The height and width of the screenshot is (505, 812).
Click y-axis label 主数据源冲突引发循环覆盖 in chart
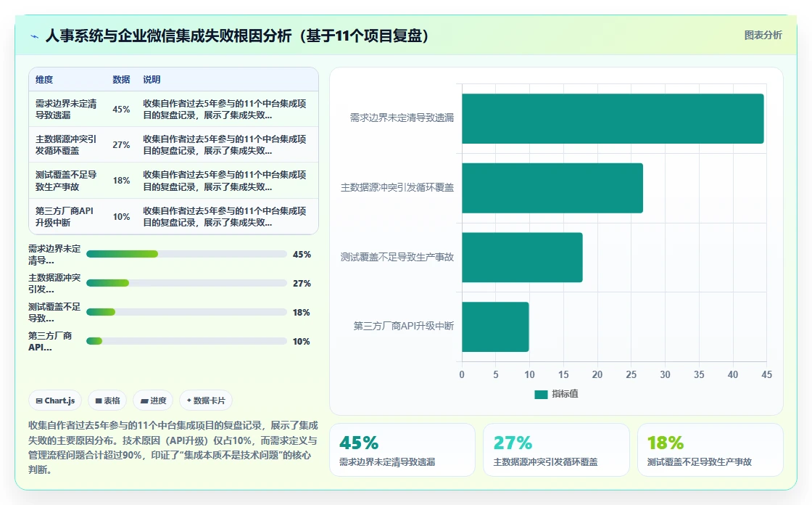(x=397, y=188)
